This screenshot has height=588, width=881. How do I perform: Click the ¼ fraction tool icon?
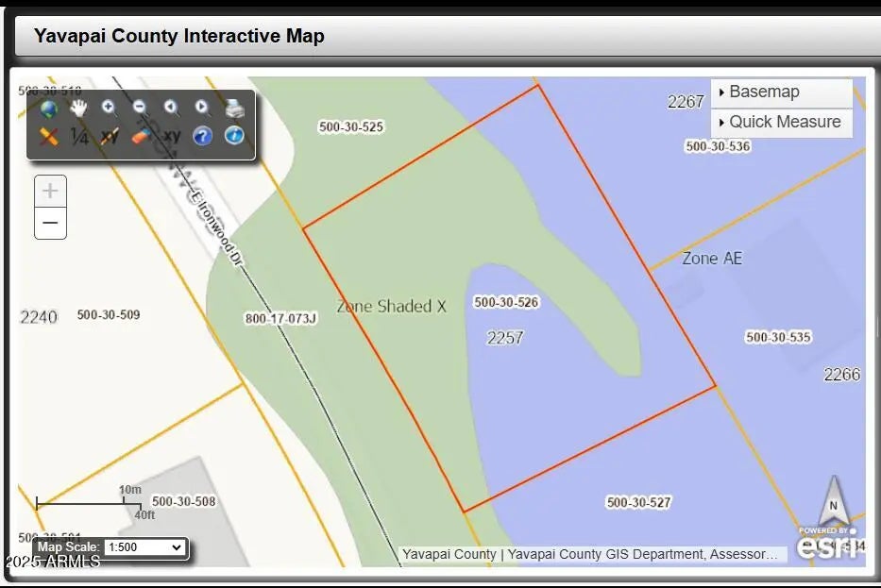pyautogui.click(x=79, y=137)
